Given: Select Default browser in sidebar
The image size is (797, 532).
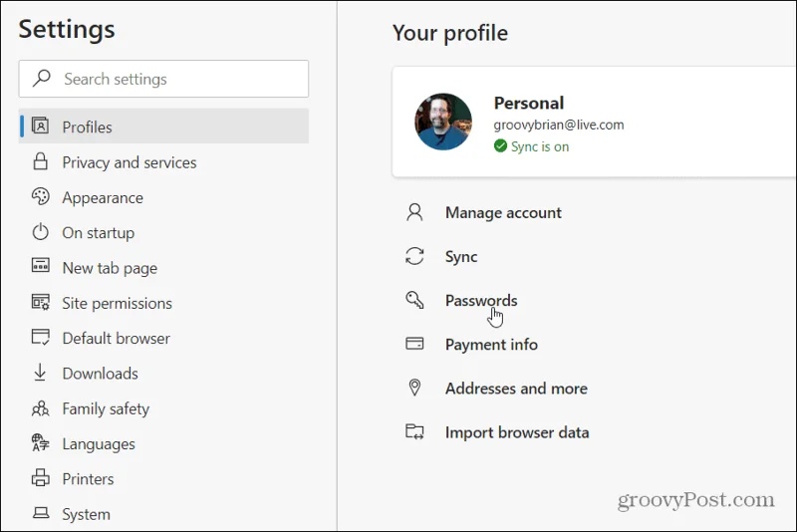Looking at the screenshot, I should click(163, 338).
